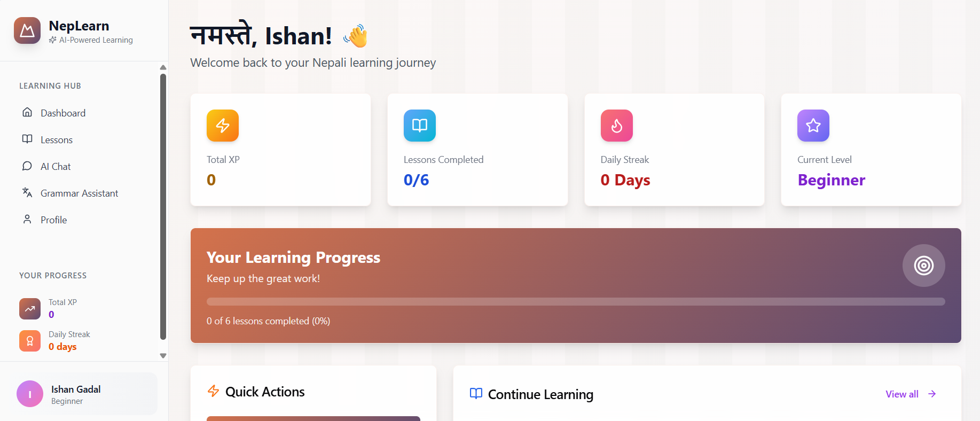Click the NepLearn logo icon
The image size is (980, 421).
(27, 30)
